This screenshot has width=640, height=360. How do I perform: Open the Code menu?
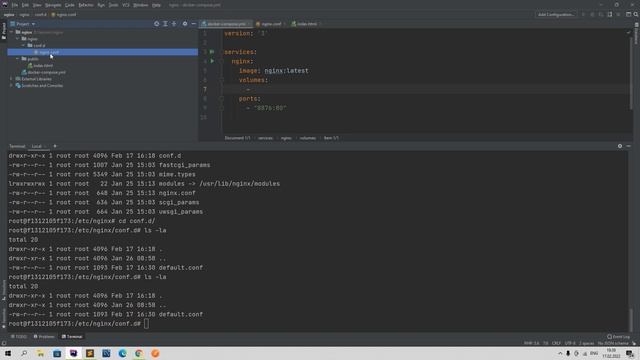pos(70,5)
